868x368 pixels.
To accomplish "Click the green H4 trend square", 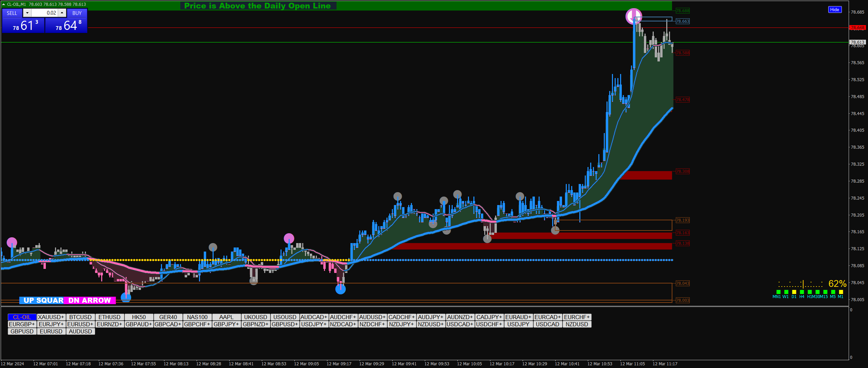I will click(802, 292).
